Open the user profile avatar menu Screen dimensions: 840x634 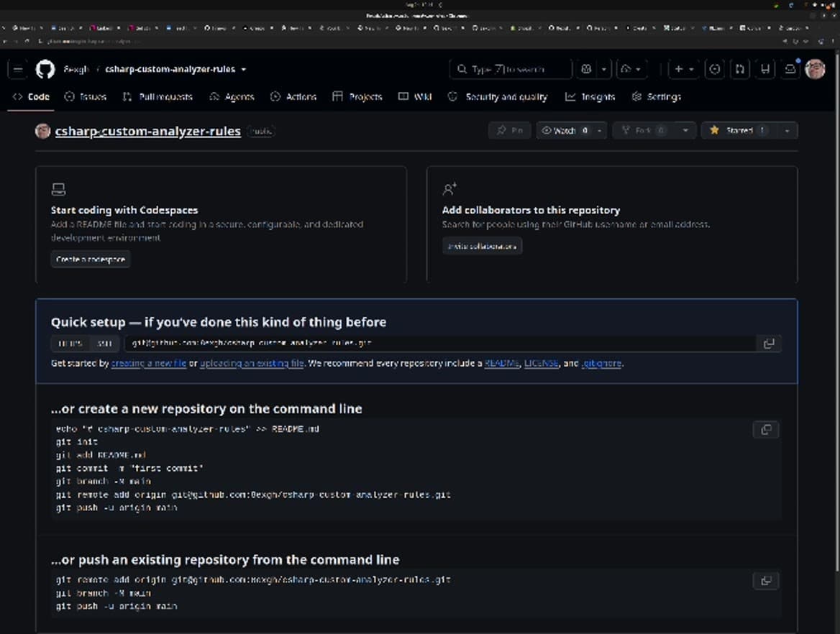815,69
